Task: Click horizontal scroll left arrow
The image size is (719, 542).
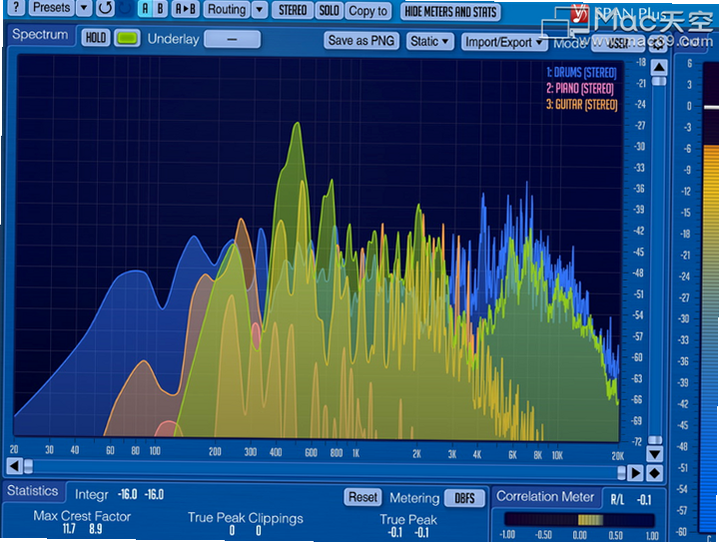Action: click(14, 466)
